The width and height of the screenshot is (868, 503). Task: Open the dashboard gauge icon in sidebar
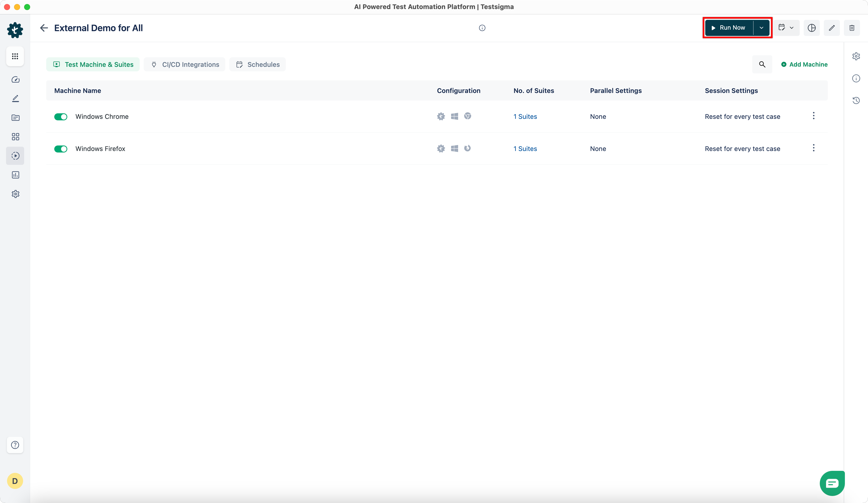15,80
